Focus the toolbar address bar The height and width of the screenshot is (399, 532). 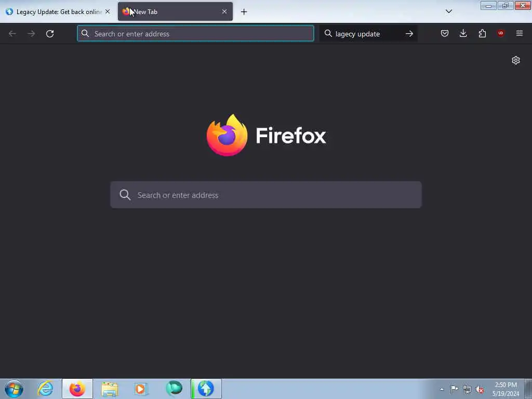(195, 34)
